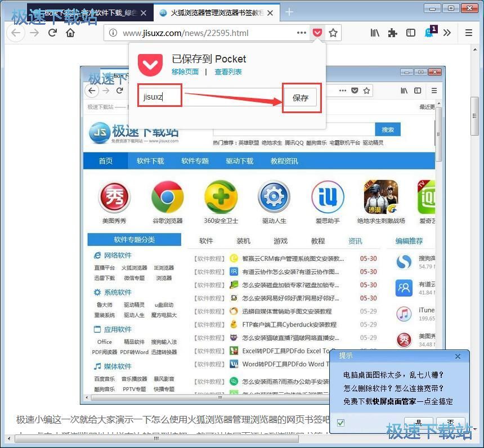Click the 保存 button in Pocket popup
Viewport: 484px width, 448px height.
301,98
